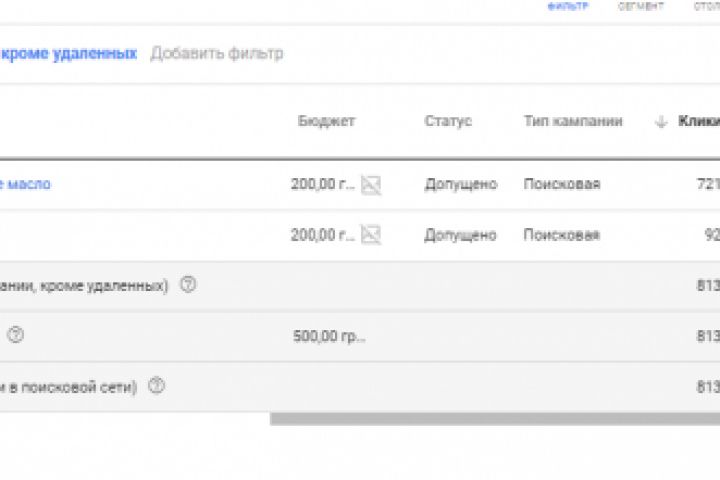Click the 500,00 гр. total budget cell
720x480 pixels.
tap(329, 336)
